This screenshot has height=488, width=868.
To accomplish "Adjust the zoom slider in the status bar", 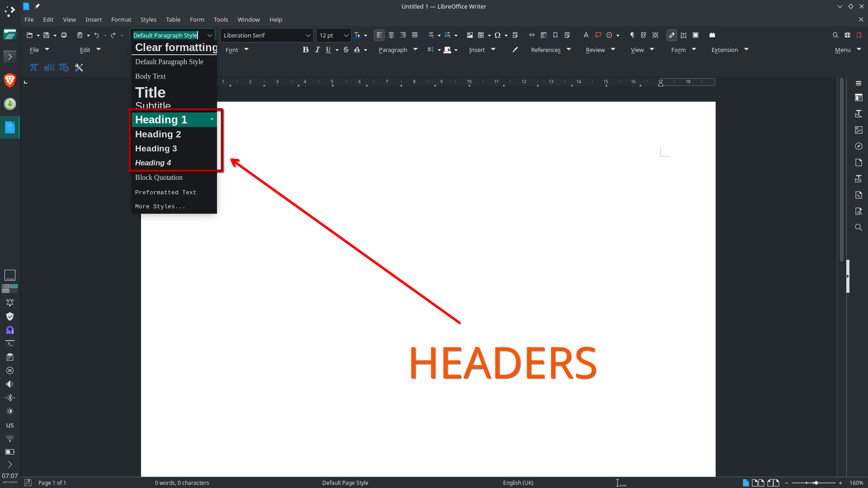I will (816, 483).
